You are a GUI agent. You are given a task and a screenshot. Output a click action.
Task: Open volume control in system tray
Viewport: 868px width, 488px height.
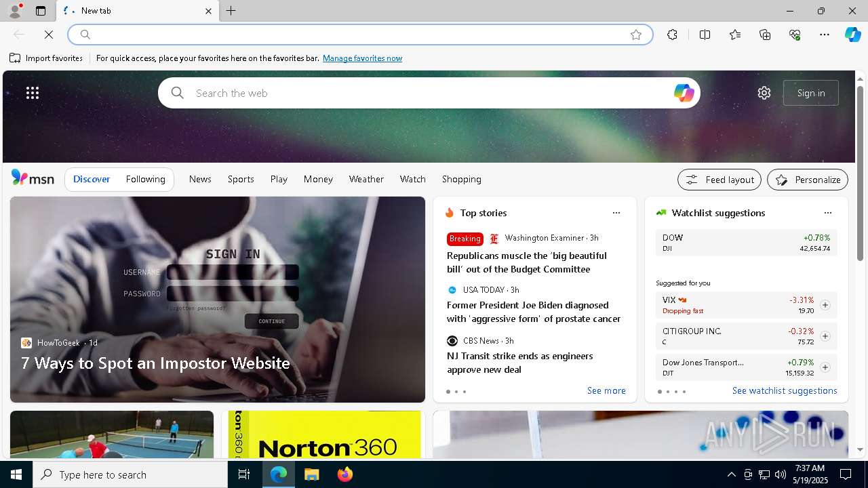tap(780, 474)
